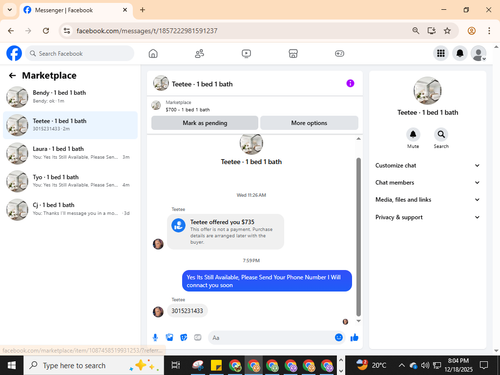Open a new browser tab
The image size is (500, 375).
[x=142, y=10]
